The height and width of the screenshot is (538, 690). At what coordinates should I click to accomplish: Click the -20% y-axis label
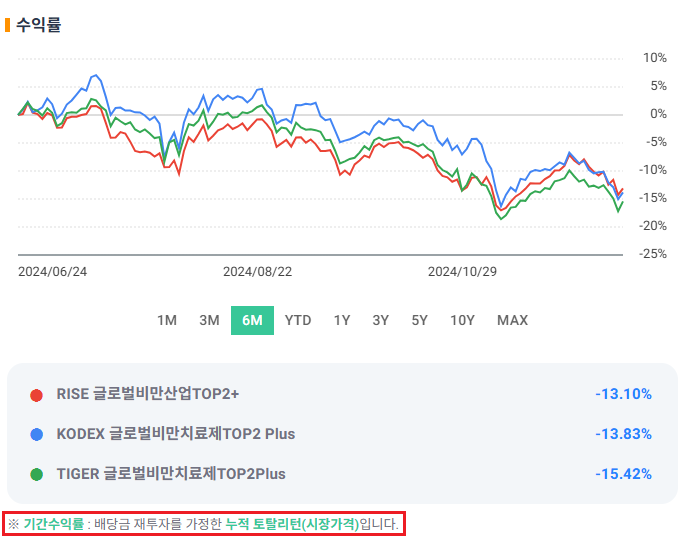653,226
